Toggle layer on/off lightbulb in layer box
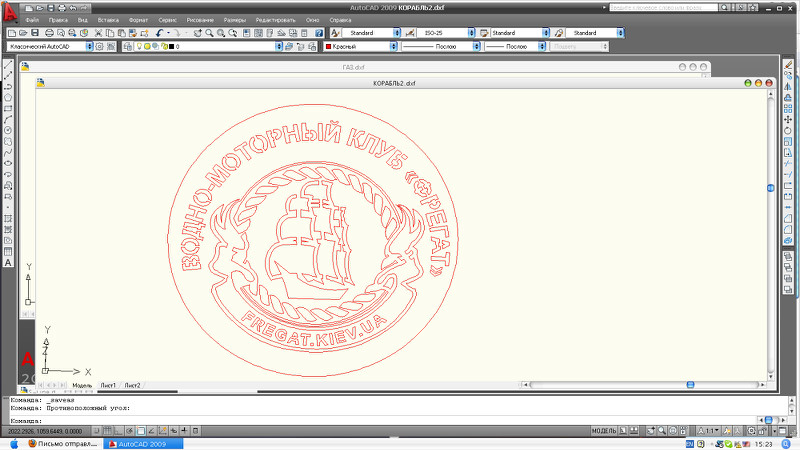Viewport: 800px width, 450px height. (x=140, y=46)
